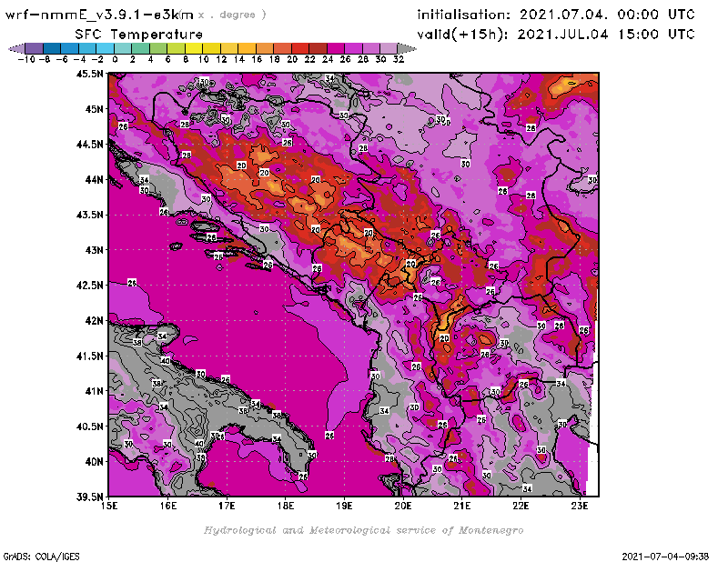Click the latitude label '44.5N'

click(x=90, y=145)
